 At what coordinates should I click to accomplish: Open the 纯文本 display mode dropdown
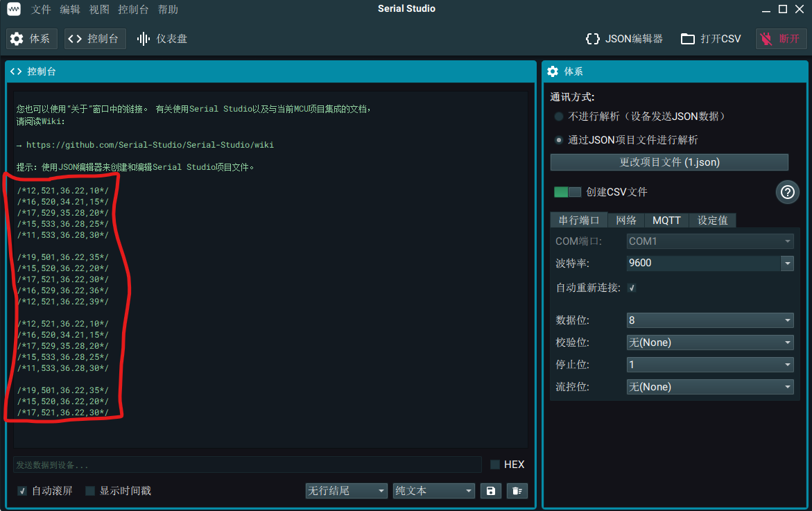(433, 490)
